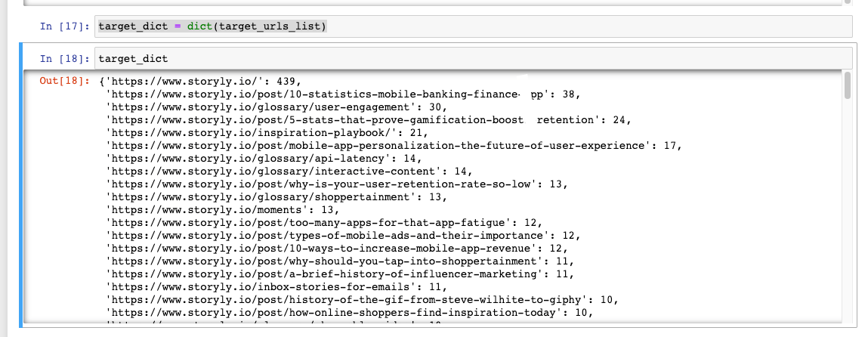The height and width of the screenshot is (337, 868).
Task: Click the types-of-mobile-ads-and-their-importance line
Action: click(x=343, y=235)
